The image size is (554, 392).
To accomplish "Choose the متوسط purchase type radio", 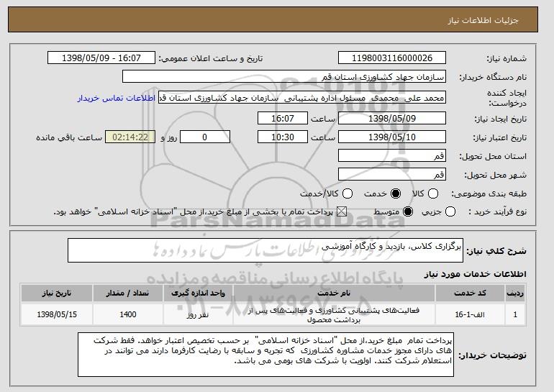I will point(408,212).
